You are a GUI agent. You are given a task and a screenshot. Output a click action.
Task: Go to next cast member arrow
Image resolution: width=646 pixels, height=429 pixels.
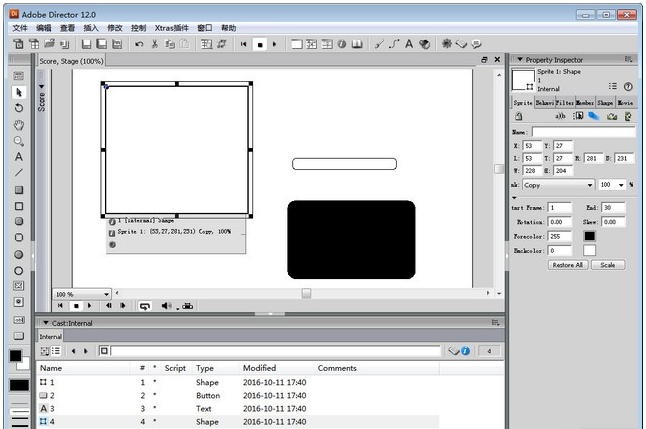click(x=86, y=351)
